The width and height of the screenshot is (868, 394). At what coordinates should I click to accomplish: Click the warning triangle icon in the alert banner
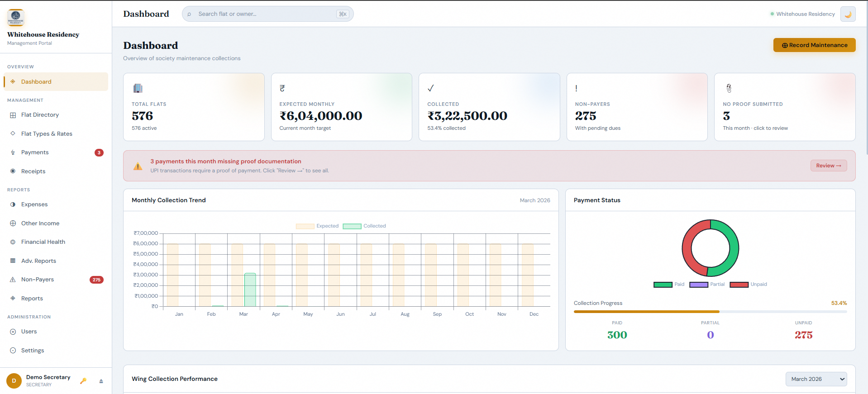click(x=138, y=166)
